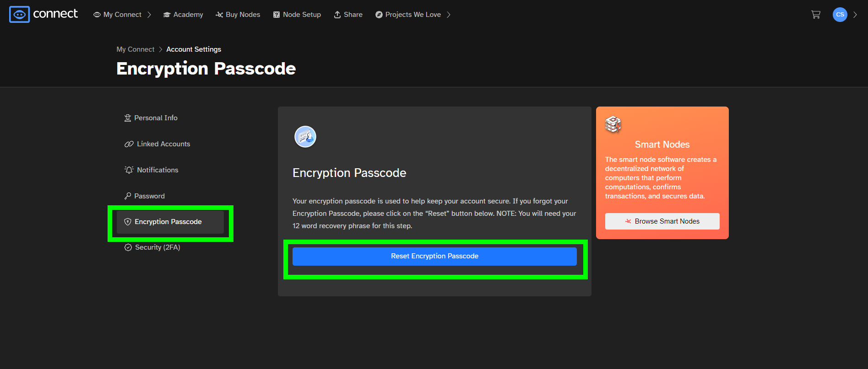Click the key icon beside Password
Viewport: 868px width, 369px height.
click(128, 196)
